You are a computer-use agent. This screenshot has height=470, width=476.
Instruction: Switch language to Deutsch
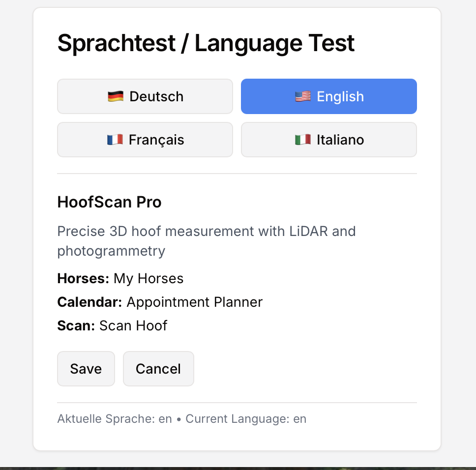click(145, 96)
